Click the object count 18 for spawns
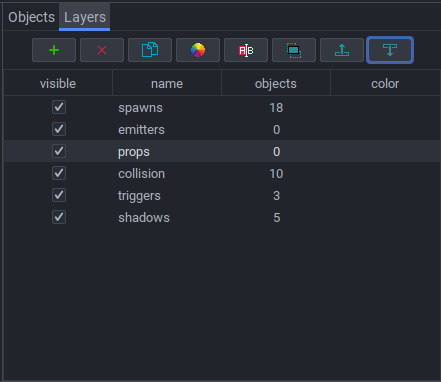Viewport: 441px width, 382px height. pyautogui.click(x=276, y=108)
